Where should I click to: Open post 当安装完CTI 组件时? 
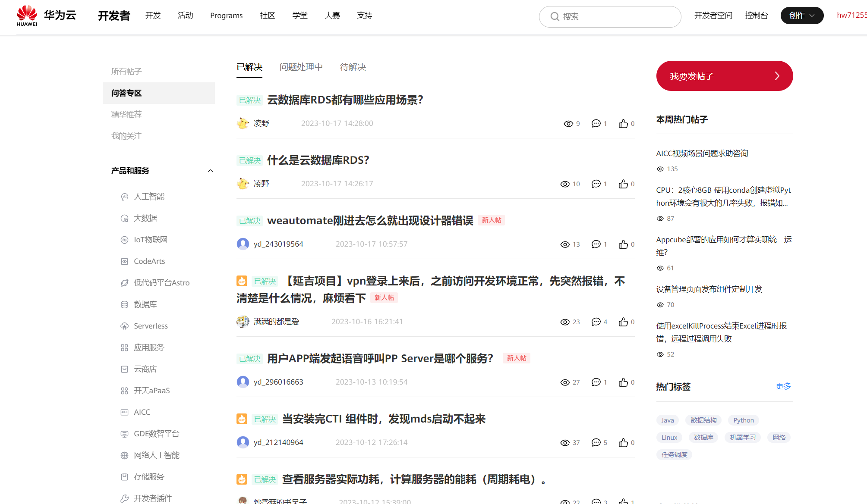tap(384, 419)
